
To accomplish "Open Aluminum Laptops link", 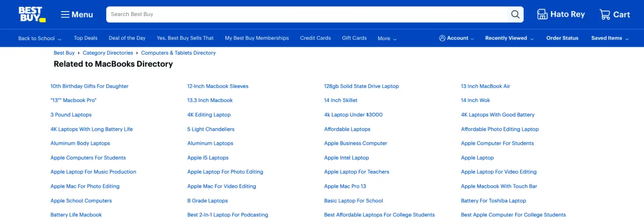I will click(210, 144).
